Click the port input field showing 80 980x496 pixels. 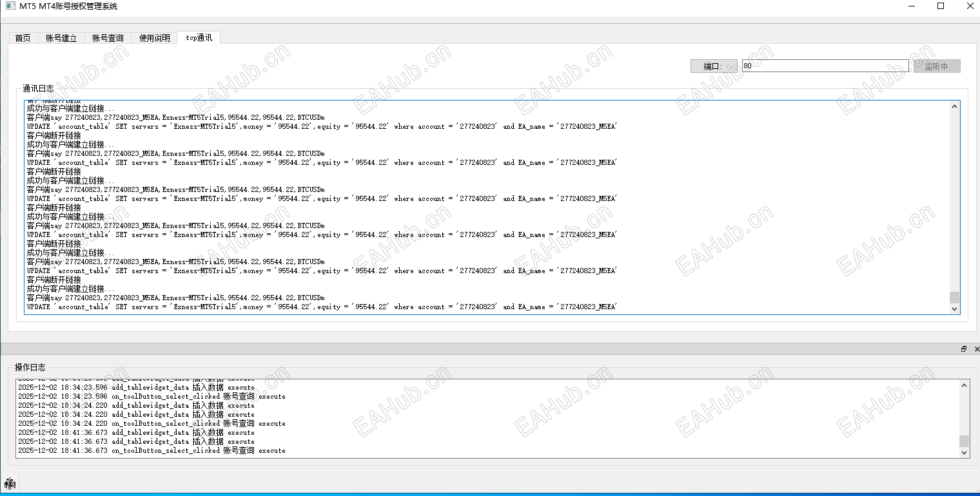click(x=825, y=65)
